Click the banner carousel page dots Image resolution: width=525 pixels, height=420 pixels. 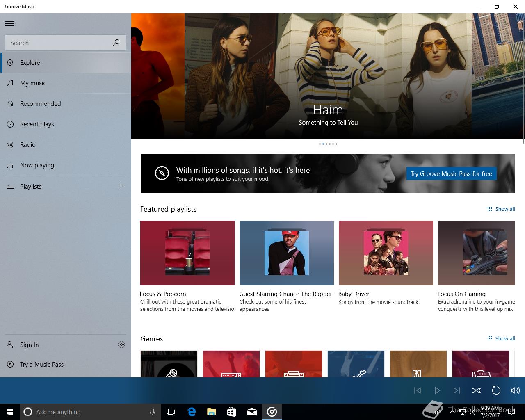tap(328, 144)
